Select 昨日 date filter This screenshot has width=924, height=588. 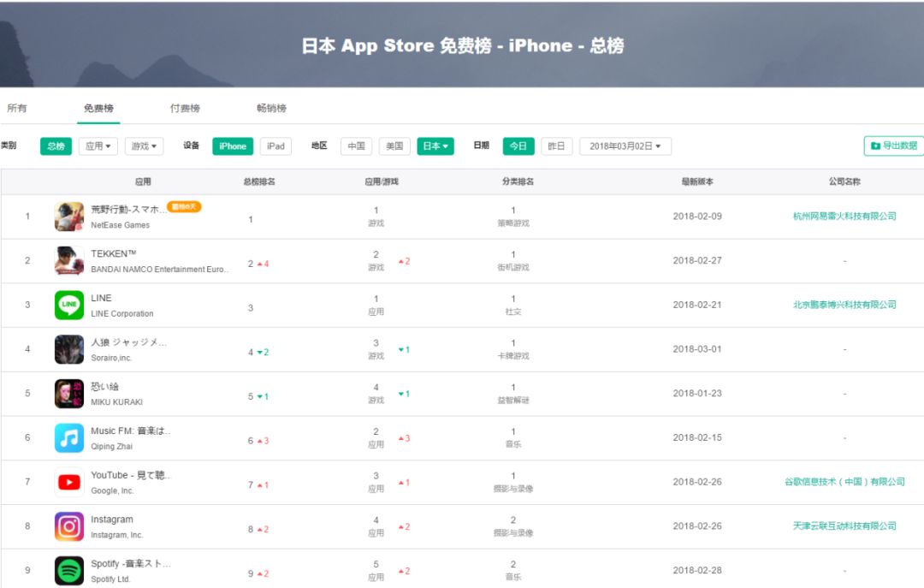pyautogui.click(x=556, y=146)
